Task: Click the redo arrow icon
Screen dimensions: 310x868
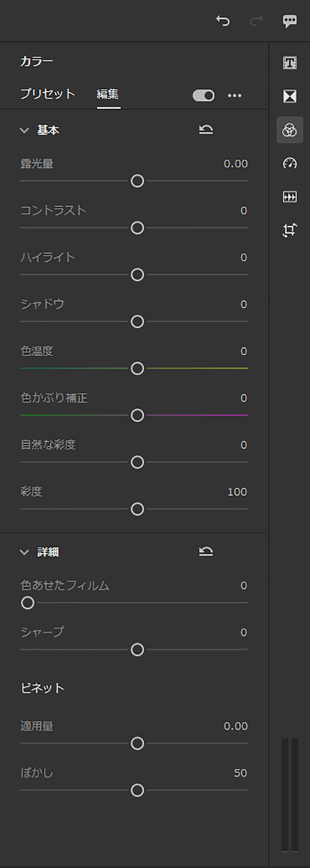Action: click(x=256, y=21)
